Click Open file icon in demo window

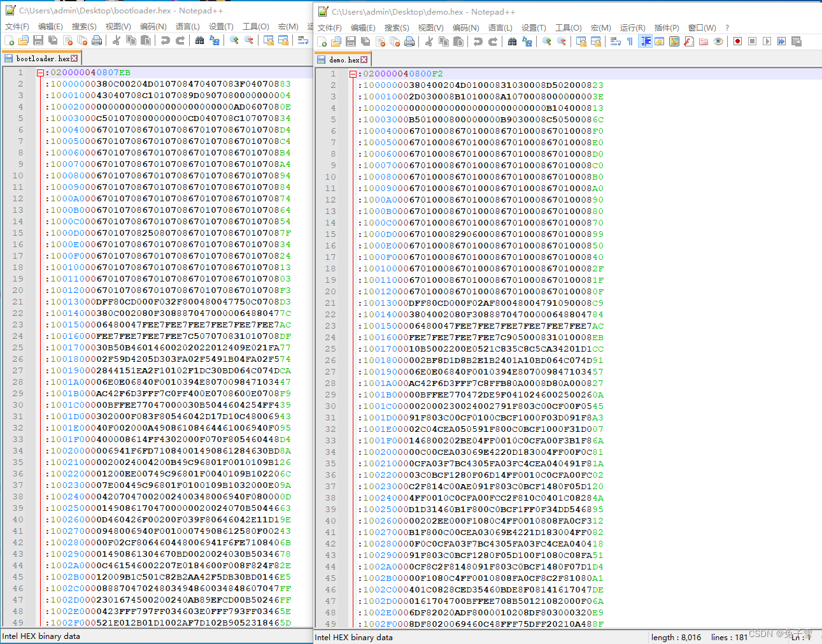[336, 41]
